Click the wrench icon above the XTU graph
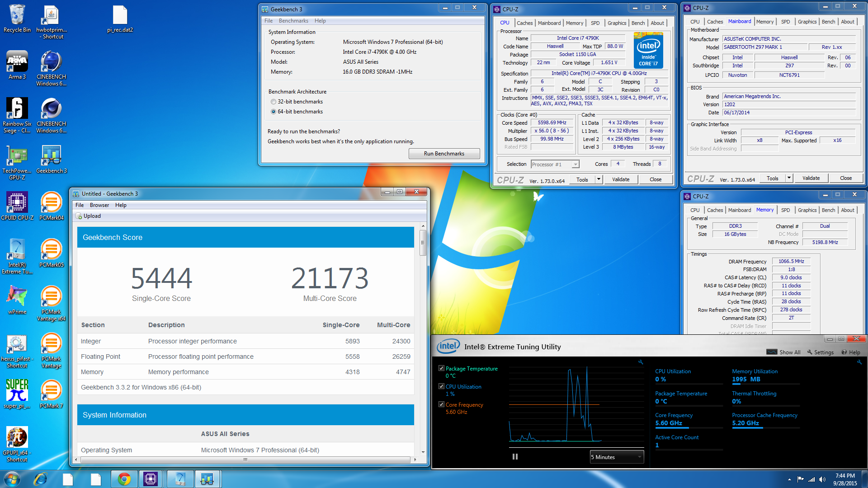This screenshot has height=488, width=868. coord(640,362)
